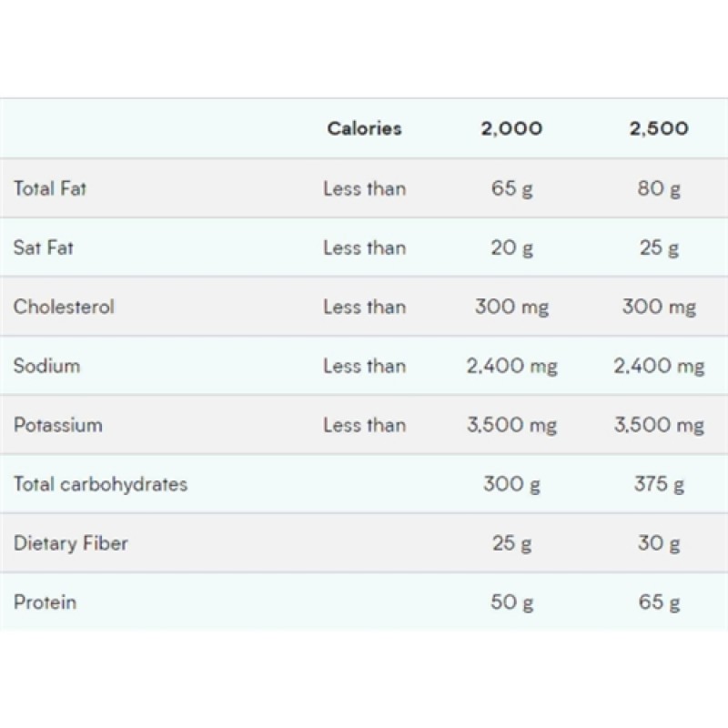Click the Cholesterol row label
The height and width of the screenshot is (728, 728).
(x=64, y=307)
